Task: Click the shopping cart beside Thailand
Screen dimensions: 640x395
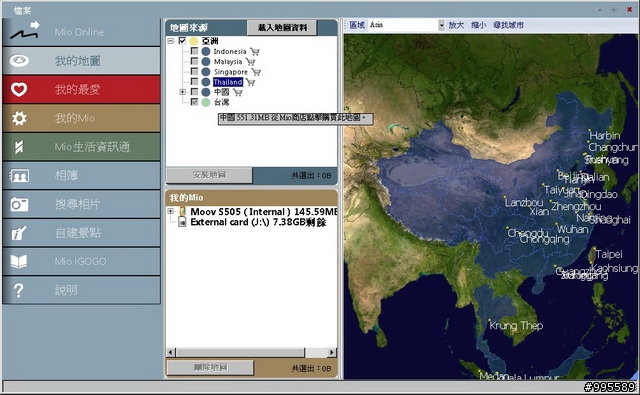Action: [x=251, y=82]
